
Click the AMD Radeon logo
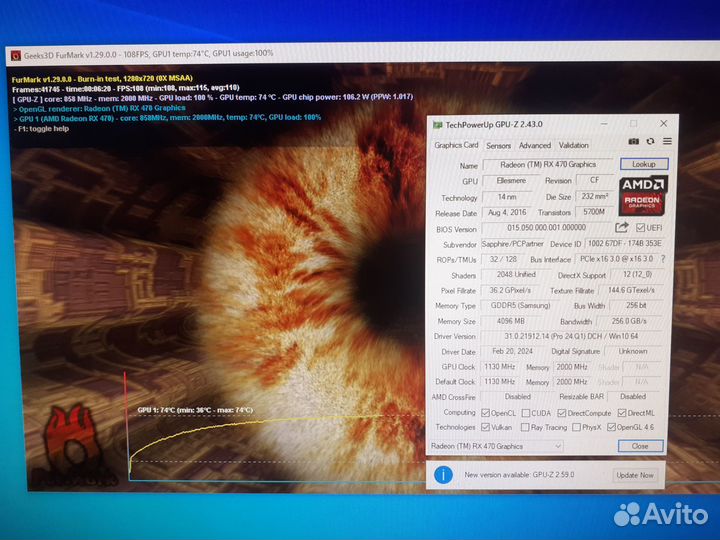[643, 196]
